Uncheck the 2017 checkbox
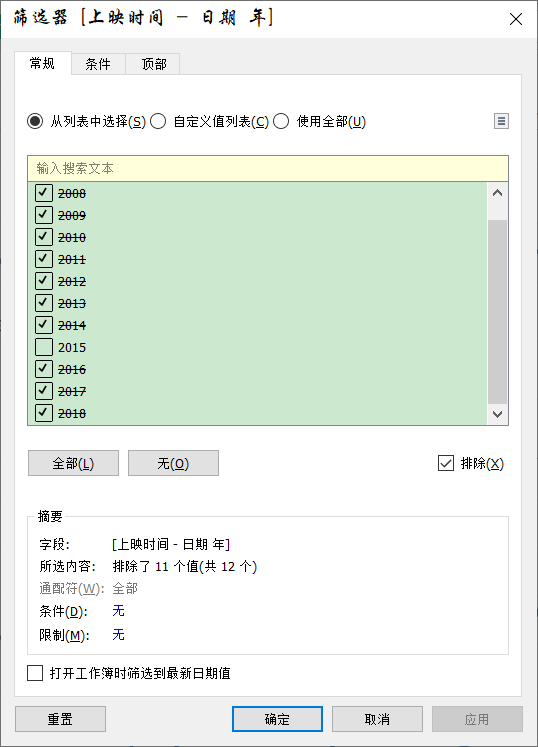 click(44, 391)
